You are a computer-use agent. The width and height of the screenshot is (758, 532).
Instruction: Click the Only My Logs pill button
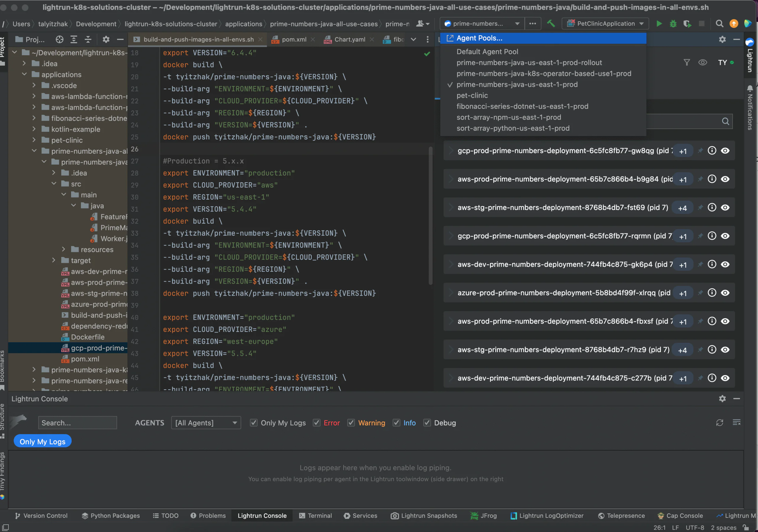pos(42,441)
